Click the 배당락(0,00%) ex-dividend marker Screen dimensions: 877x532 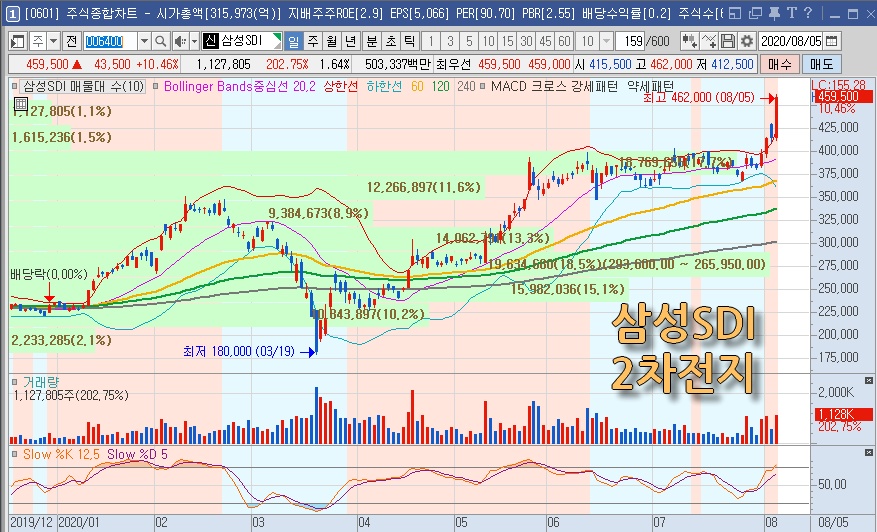pos(49,274)
